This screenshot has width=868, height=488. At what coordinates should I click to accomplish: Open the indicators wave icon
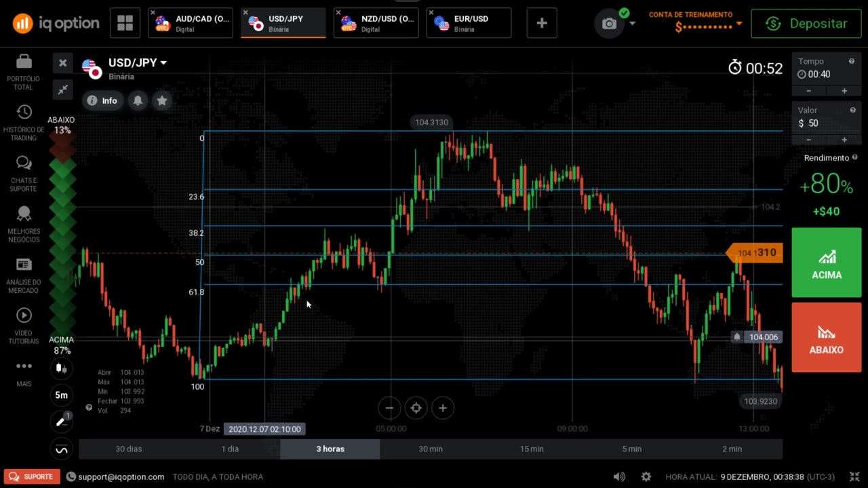62,449
